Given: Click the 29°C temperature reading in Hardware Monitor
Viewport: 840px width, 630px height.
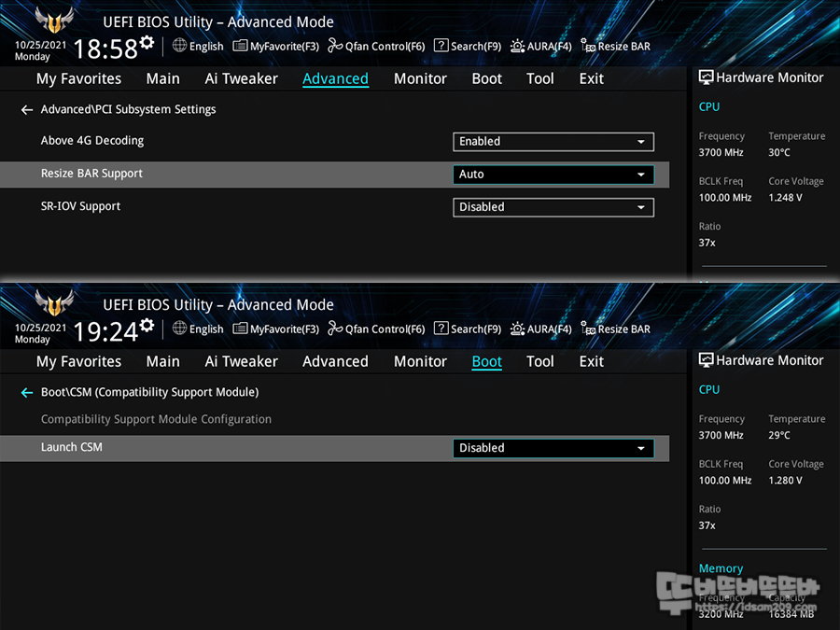Looking at the screenshot, I should (779, 436).
